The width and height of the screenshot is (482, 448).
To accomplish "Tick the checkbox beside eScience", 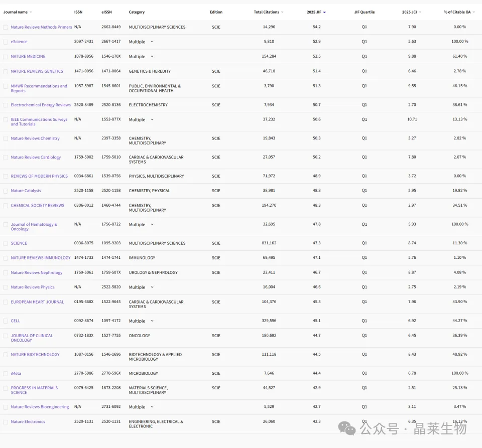I will pyautogui.click(x=6, y=42).
